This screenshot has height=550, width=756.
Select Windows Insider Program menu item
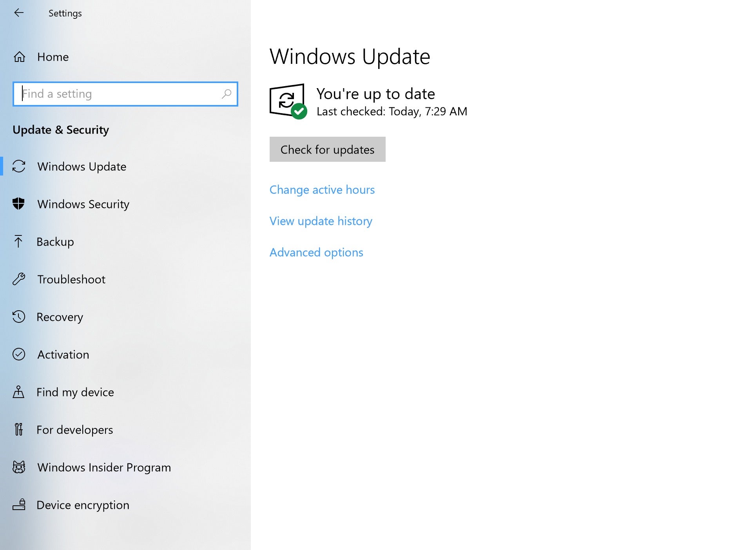104,467
